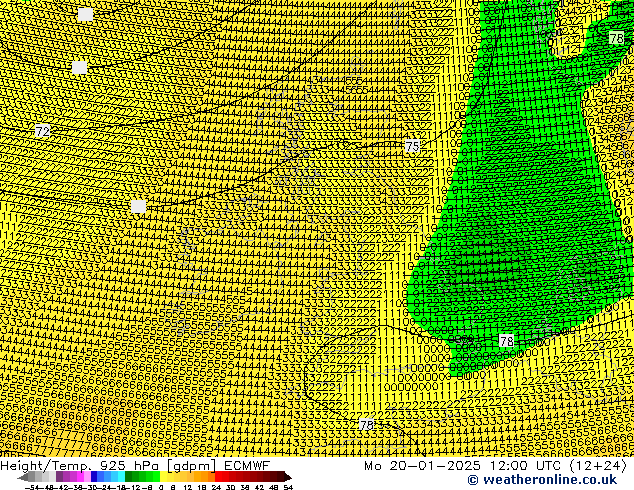Image resolution: width=634 pixels, height=490 pixels.
Task: Click the 78 label at the green region's lower edge
Action: click(x=506, y=341)
